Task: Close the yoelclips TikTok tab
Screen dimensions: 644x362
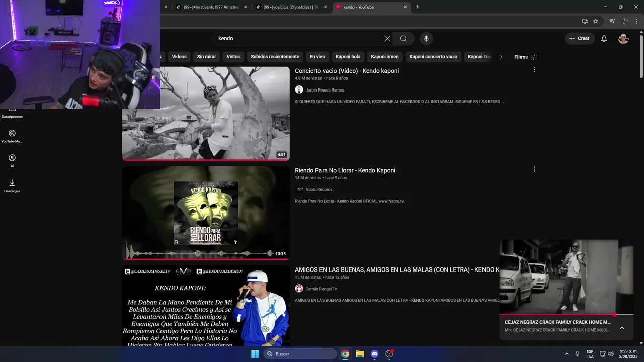Action: (325, 7)
